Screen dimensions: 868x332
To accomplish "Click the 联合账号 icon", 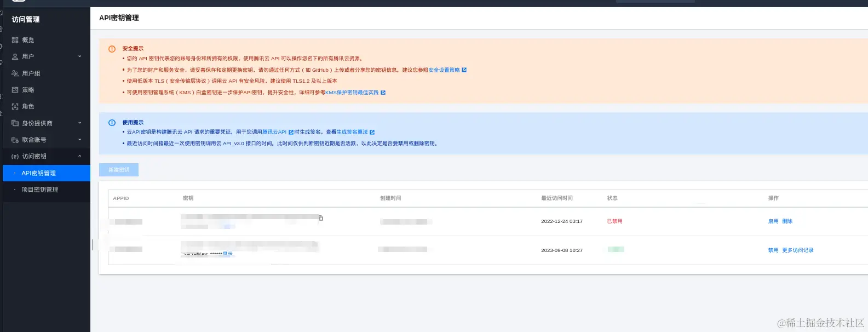I will click(x=15, y=140).
